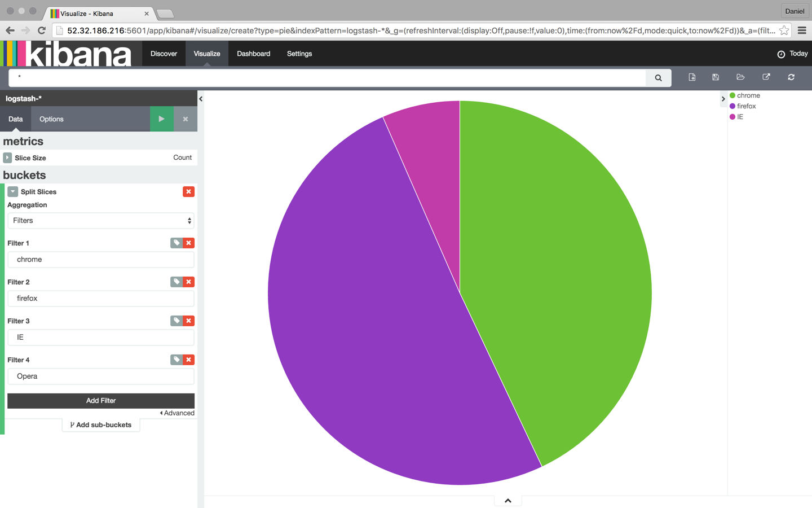Edit label tag for Filter 3
Image resolution: width=812 pixels, height=508 pixels.
176,321
